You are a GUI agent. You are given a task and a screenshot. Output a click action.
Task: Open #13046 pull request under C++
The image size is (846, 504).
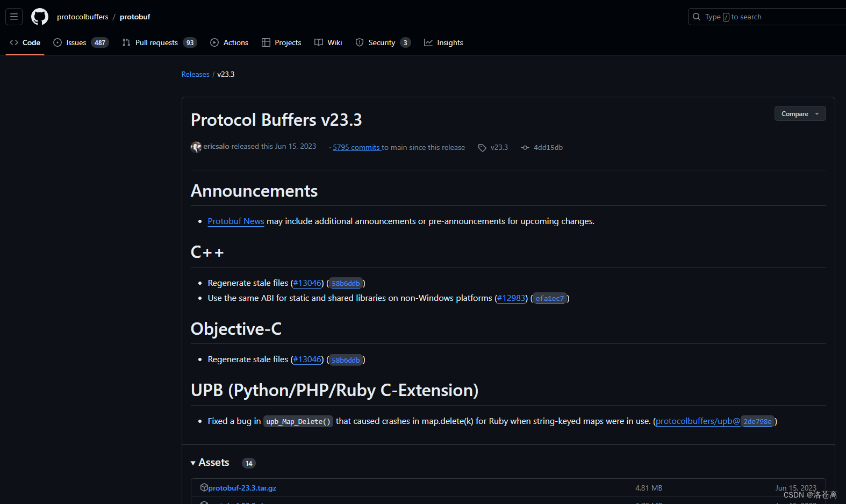point(307,283)
